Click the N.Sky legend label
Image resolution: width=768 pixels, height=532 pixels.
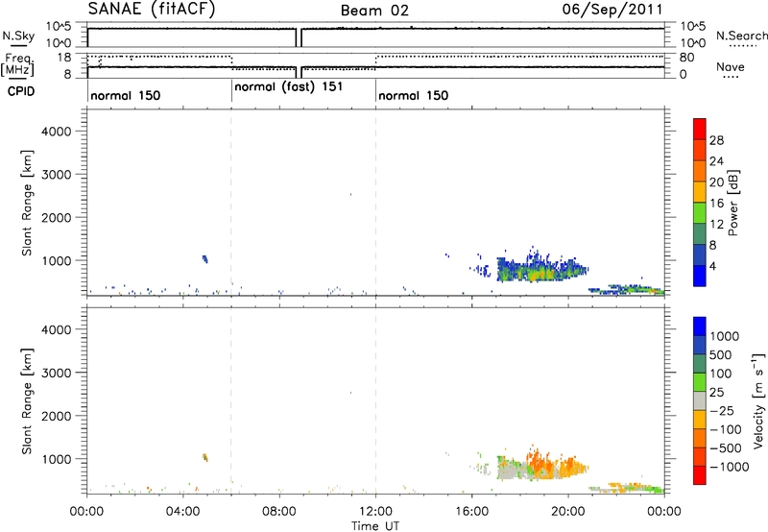pos(18,36)
